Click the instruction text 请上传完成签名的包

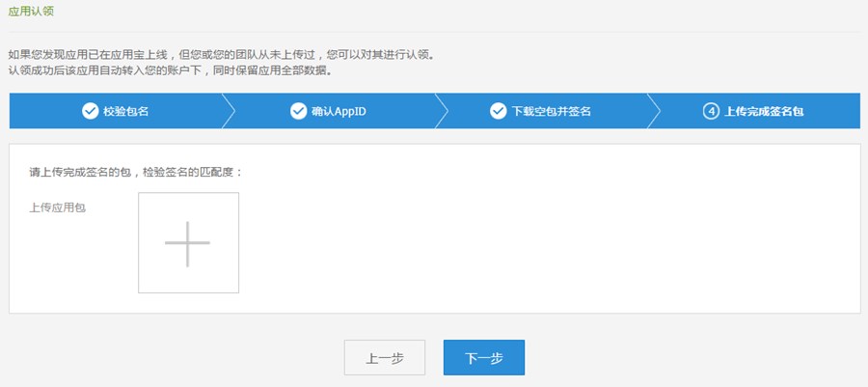136,172
